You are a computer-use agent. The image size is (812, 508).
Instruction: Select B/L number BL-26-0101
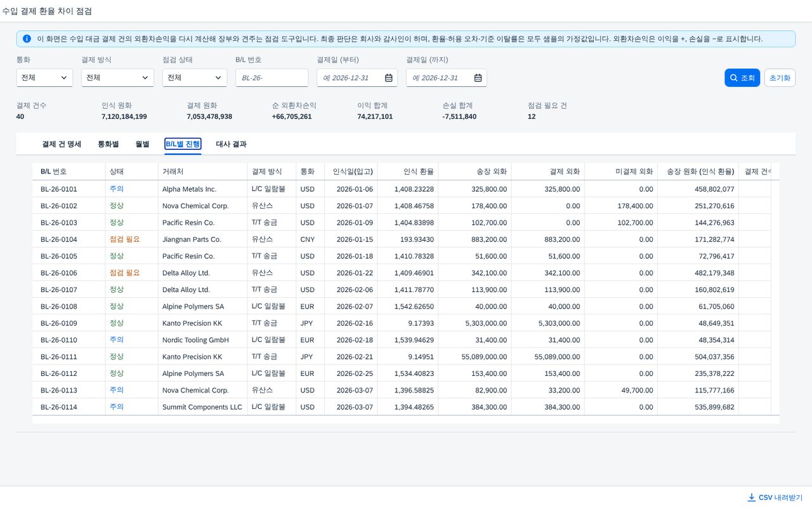[59, 189]
